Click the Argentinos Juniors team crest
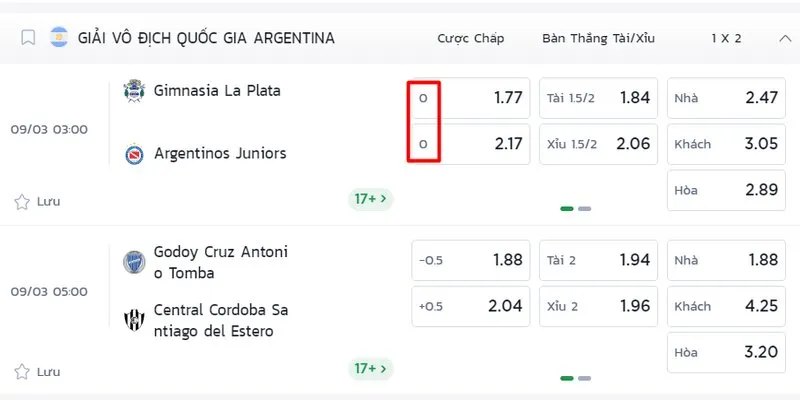 pyautogui.click(x=133, y=154)
